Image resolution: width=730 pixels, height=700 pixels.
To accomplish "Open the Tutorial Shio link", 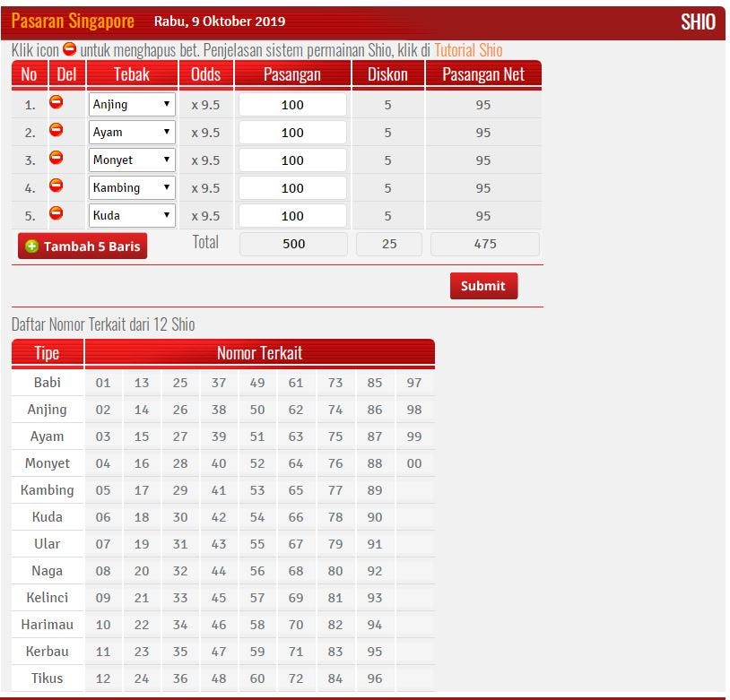I will click(x=468, y=50).
